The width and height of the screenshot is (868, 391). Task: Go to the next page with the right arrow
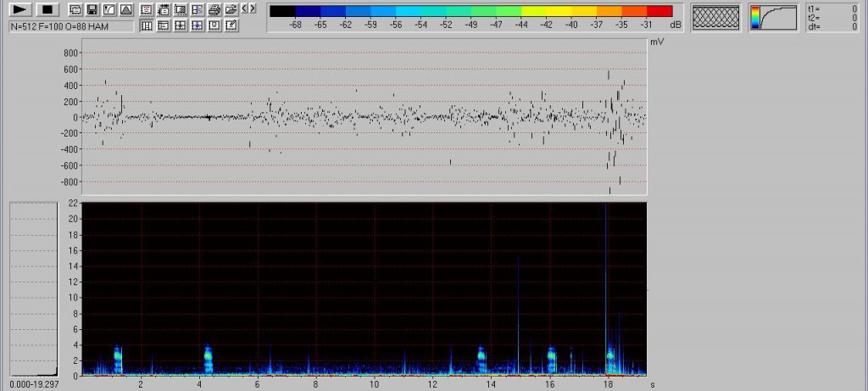point(253,8)
